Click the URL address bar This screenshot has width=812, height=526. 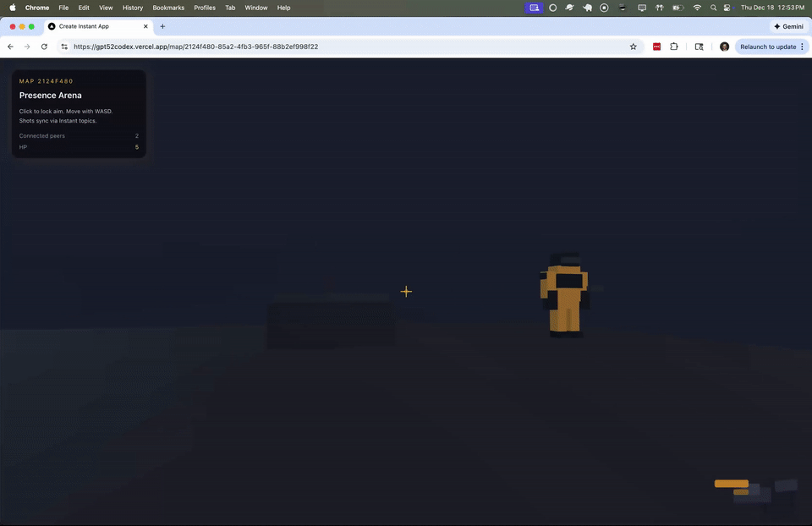(338, 47)
